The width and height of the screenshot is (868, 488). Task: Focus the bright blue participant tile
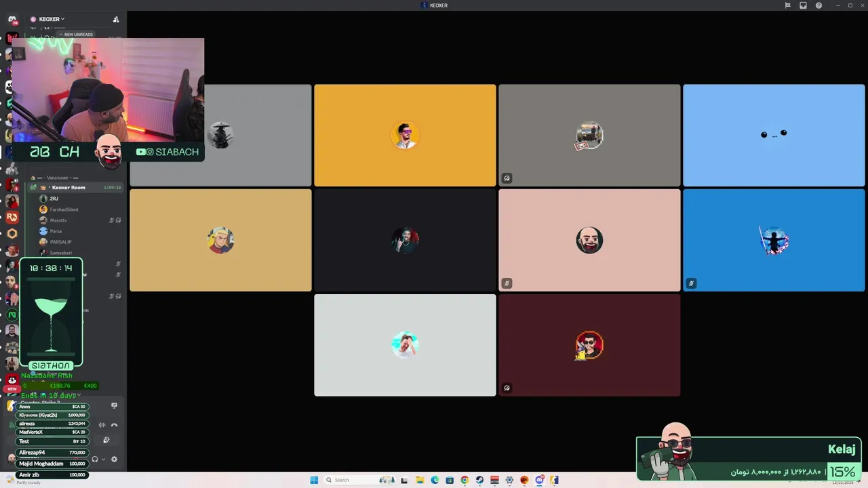pos(774,240)
